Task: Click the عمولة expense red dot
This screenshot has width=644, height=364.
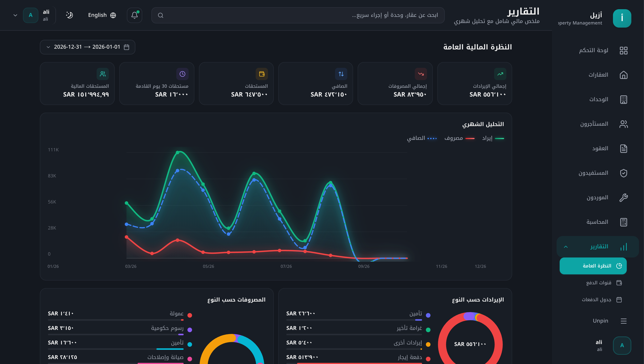Action: tap(190, 315)
